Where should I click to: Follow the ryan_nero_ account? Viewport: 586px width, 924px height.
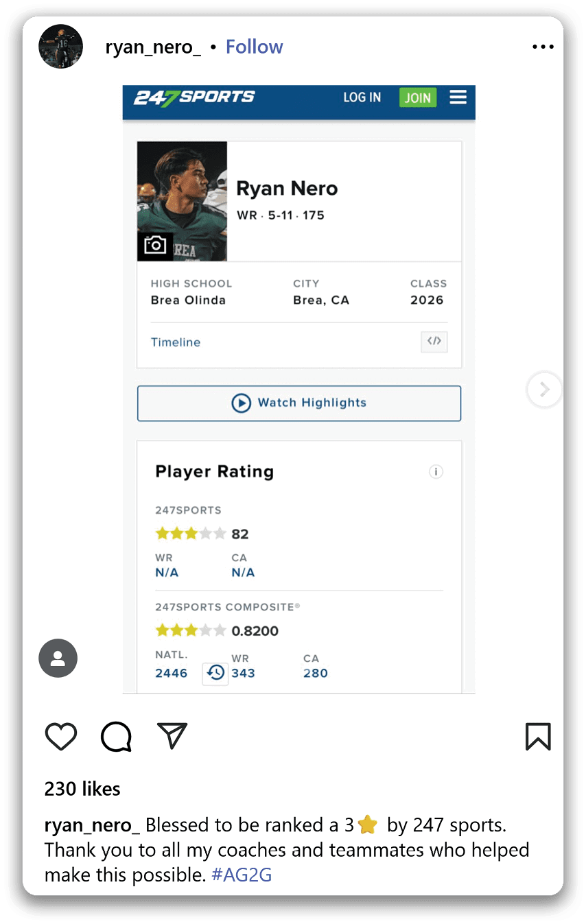[x=254, y=47]
